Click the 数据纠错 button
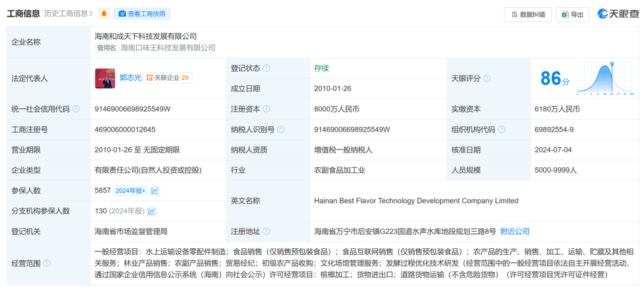 tap(528, 14)
